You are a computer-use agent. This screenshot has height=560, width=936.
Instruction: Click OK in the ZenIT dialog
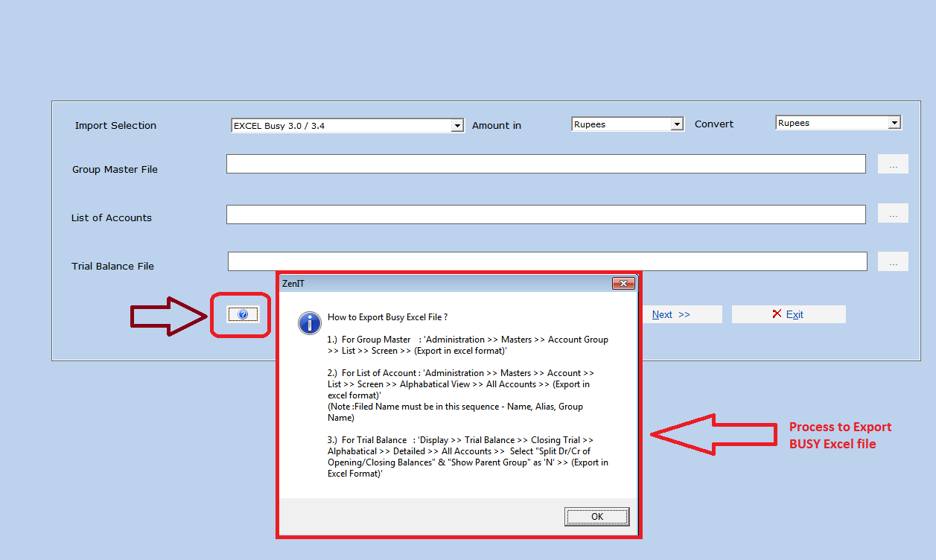[x=597, y=516]
